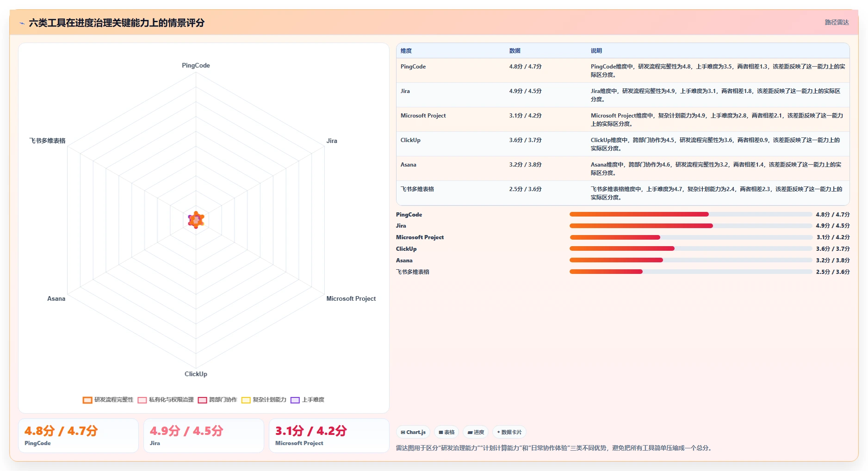This screenshot has width=868, height=471.
Task: Click the 数据卡片 chip
Action: (509, 432)
